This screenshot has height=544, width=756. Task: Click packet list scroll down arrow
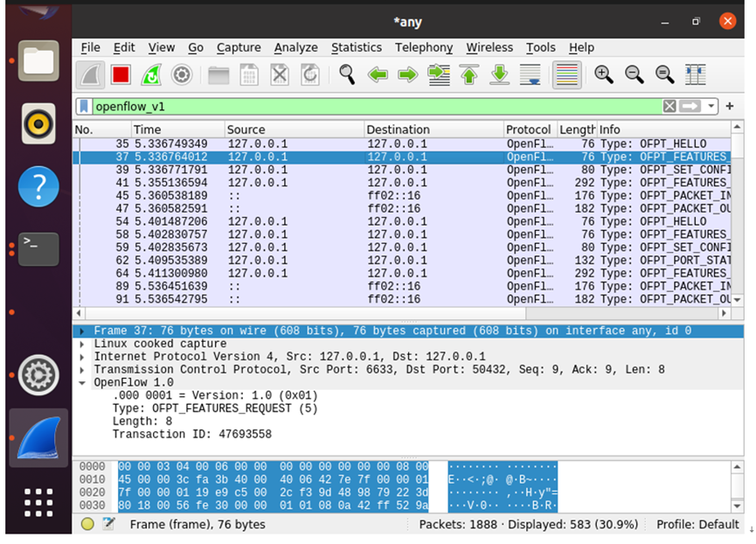(737, 299)
